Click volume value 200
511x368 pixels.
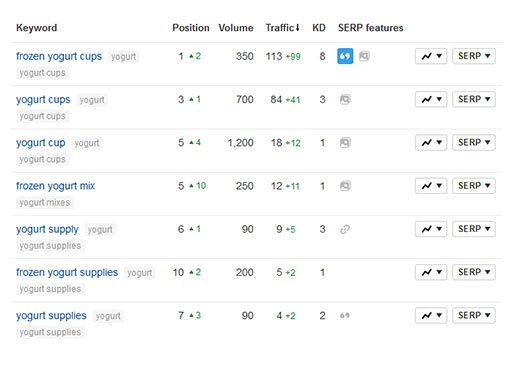coord(245,272)
